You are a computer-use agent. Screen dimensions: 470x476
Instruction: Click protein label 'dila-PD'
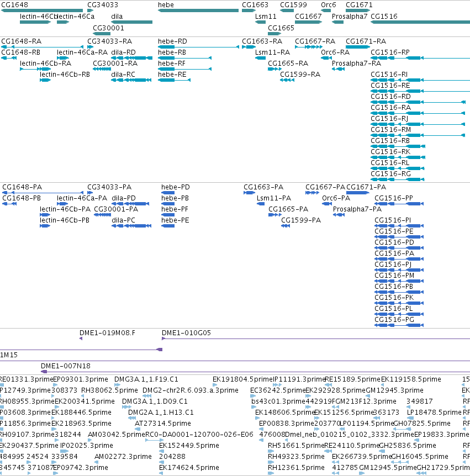[124, 198]
